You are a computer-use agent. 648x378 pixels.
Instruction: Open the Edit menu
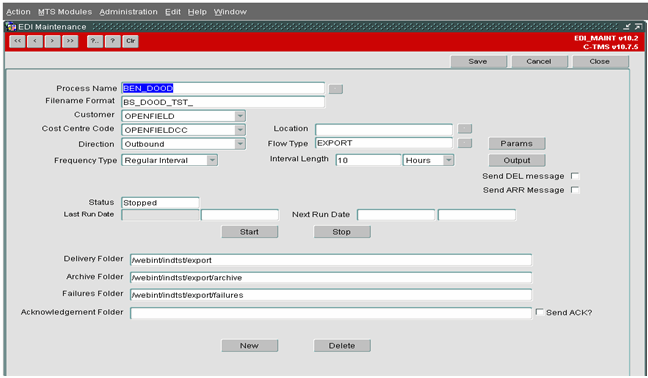click(173, 12)
